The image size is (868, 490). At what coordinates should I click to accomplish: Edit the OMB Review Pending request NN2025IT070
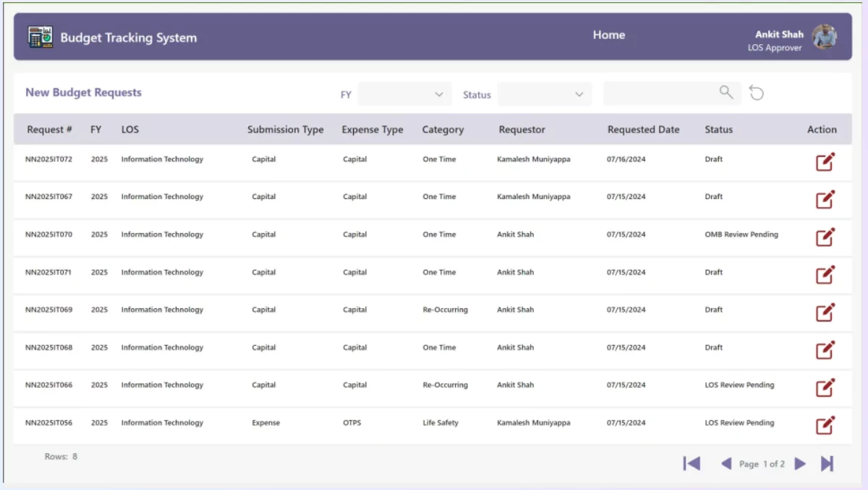[825, 237]
